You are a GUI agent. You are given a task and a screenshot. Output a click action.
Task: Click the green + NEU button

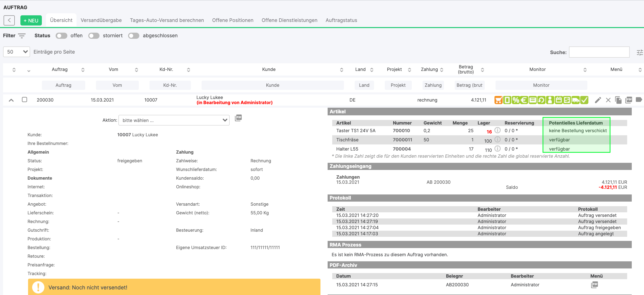click(x=31, y=20)
